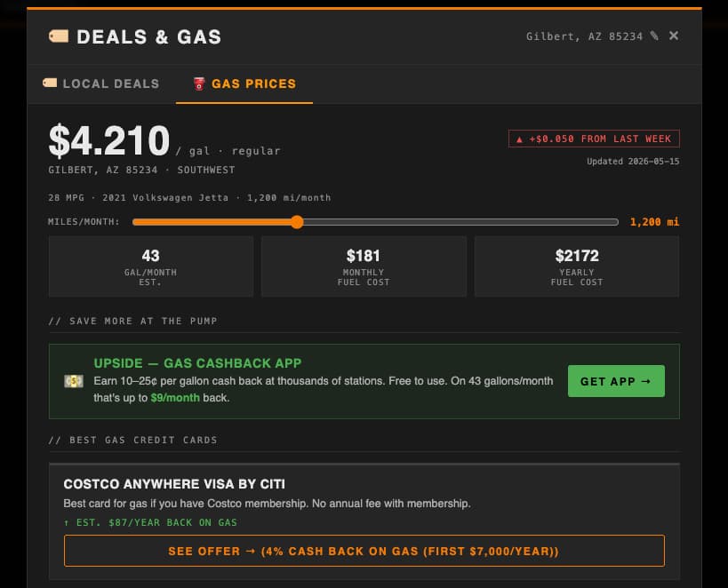Click the $181 monthly fuel cost card

pyautogui.click(x=364, y=266)
